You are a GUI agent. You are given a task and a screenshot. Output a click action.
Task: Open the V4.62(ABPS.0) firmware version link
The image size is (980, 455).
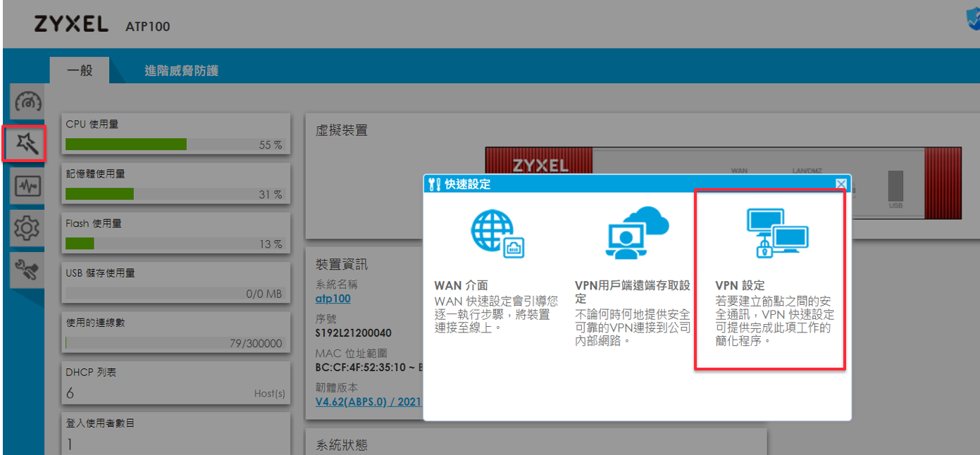coord(369,401)
